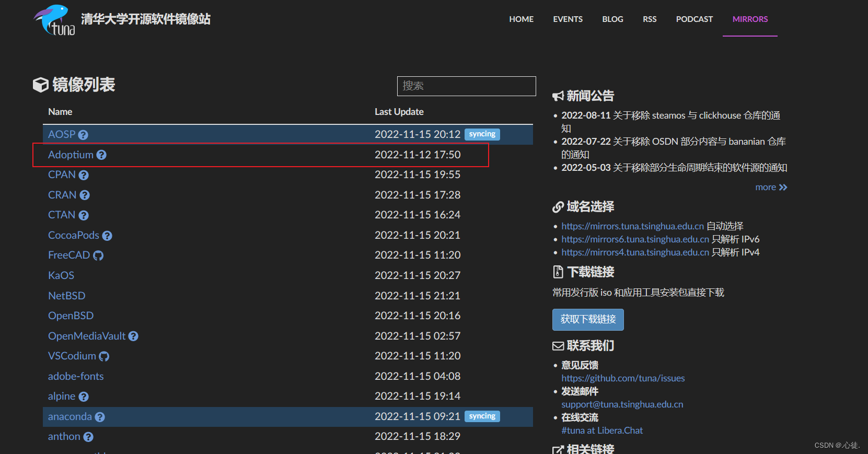Click the chain link icon beside 域名选择
868x454 pixels.
[558, 207]
